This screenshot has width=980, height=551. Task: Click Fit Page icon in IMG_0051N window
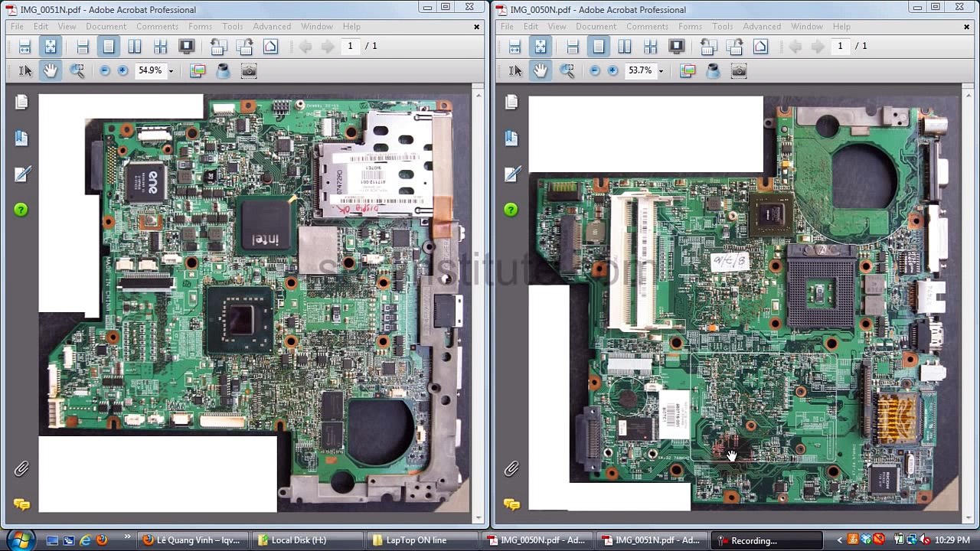pyautogui.click(x=51, y=47)
